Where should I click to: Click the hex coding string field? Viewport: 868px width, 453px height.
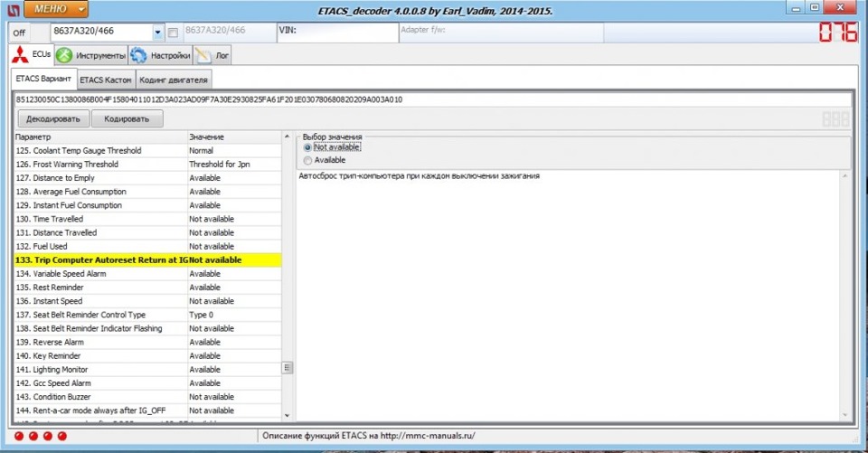pyautogui.click(x=432, y=99)
